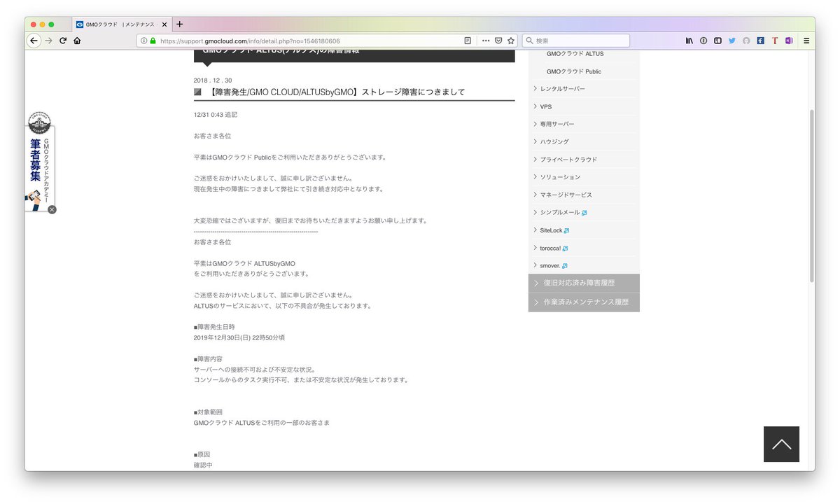Click the ■障害発生日時 heading
This screenshot has height=504, width=840.
coord(214,327)
